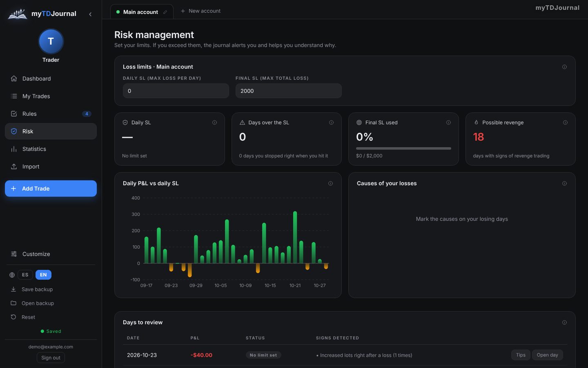
Task: Click the 2026-10-23 date cell
Action: [x=142, y=355]
